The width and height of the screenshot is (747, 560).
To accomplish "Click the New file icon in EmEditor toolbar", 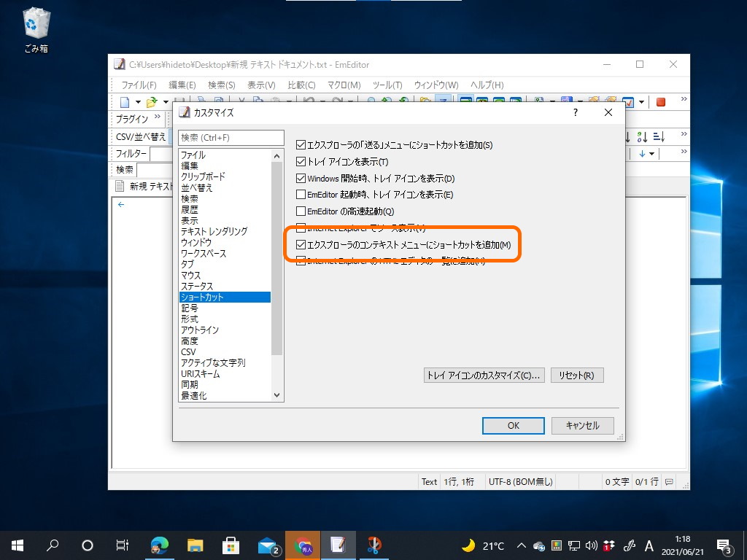I will pos(125,102).
